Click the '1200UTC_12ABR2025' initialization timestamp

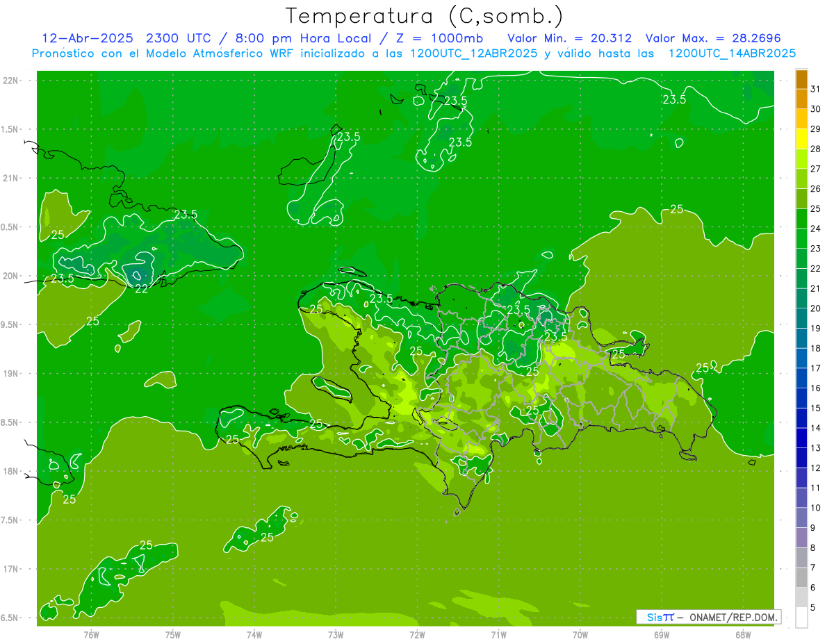pos(473,53)
